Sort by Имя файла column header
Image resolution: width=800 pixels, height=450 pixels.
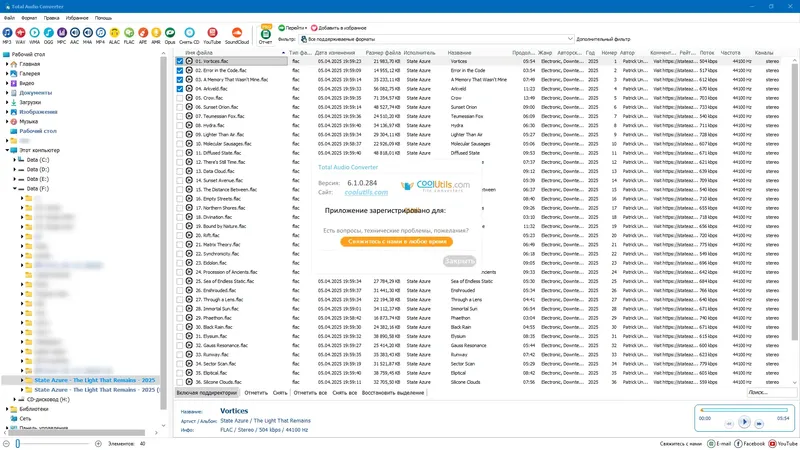coord(231,53)
